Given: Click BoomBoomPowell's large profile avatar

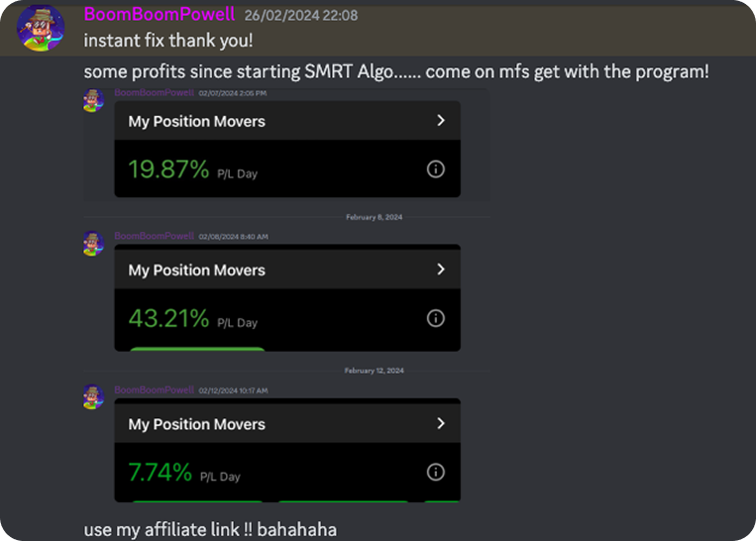Looking at the screenshot, I should click(42, 29).
